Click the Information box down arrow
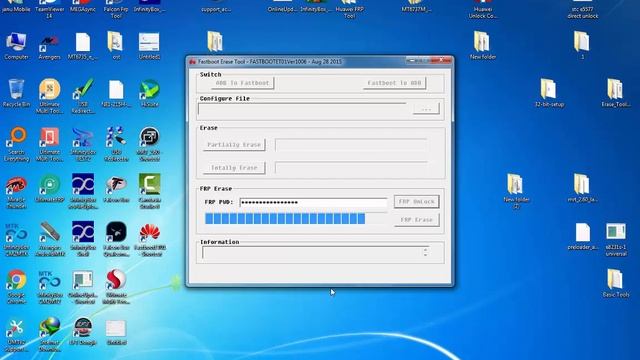The width and height of the screenshot is (640, 360). click(x=425, y=256)
